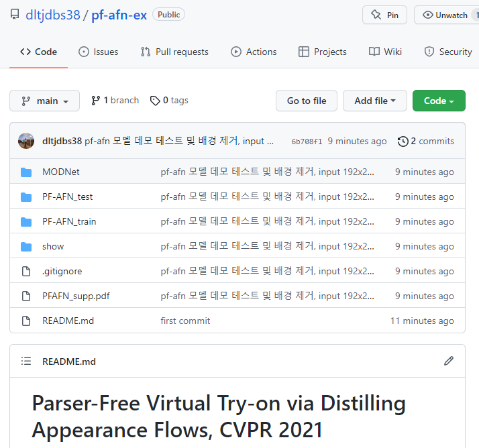This screenshot has width=479, height=448.
Task: Click the PF-AFN_train folder icon
Action: pos(26,222)
